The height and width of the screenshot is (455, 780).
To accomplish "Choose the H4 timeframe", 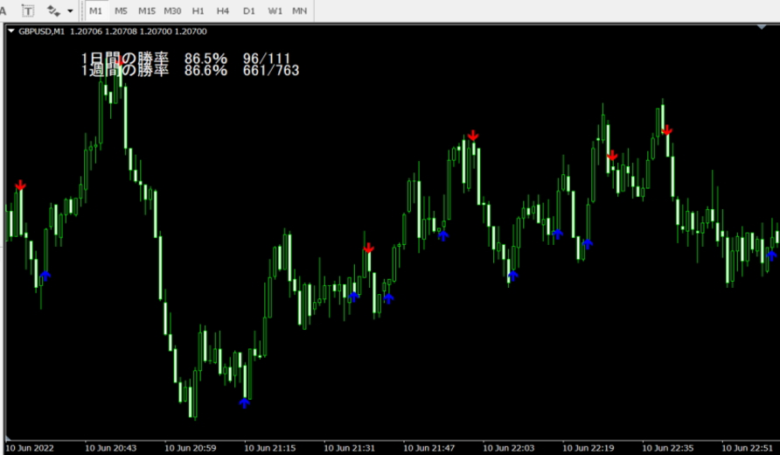I will click(223, 10).
